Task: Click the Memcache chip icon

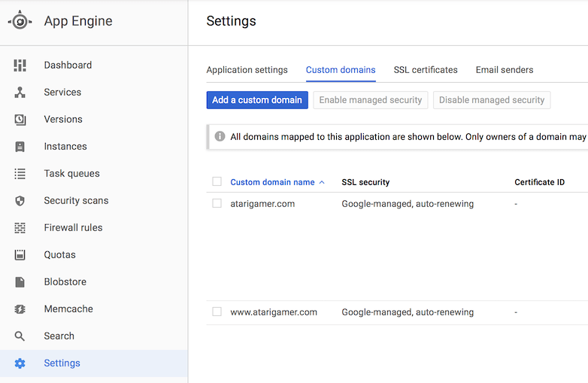Action: (x=20, y=309)
